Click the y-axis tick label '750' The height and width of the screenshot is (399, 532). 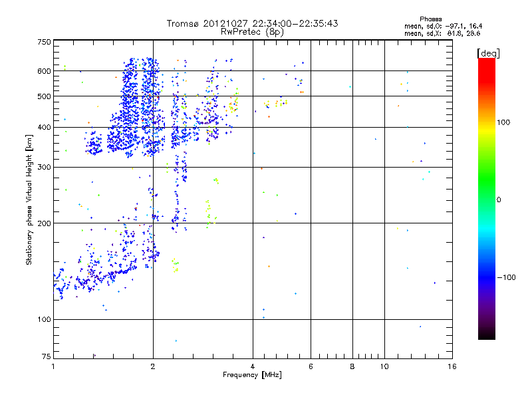[x=44, y=42]
